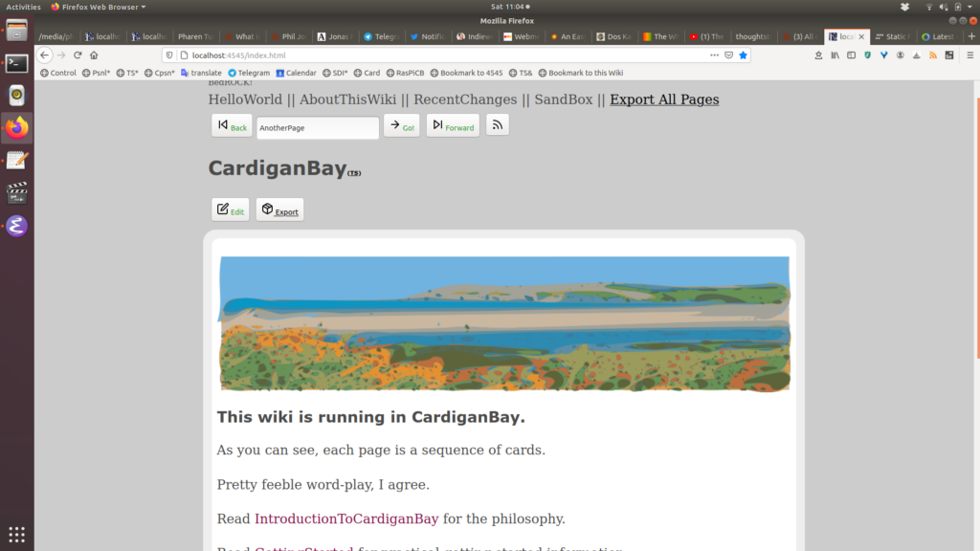The height and width of the screenshot is (551, 980).
Task: Click the Save to Pocket icon
Action: point(728,55)
